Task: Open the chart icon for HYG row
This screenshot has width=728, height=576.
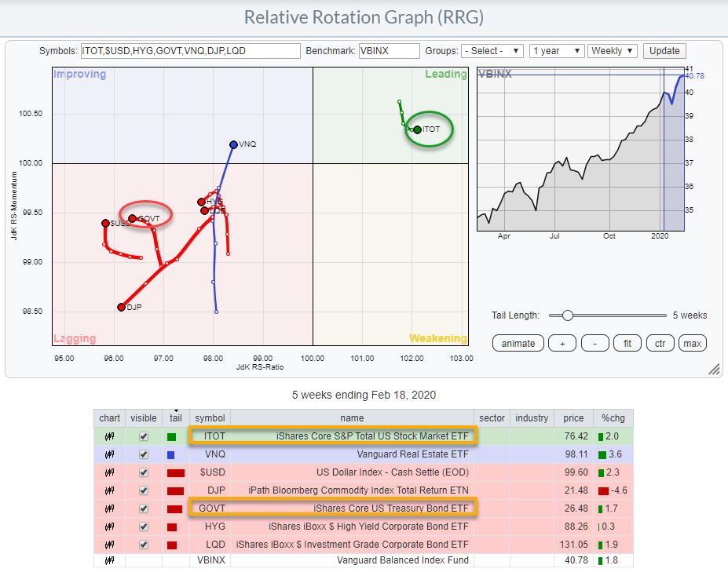Action: coord(110,527)
